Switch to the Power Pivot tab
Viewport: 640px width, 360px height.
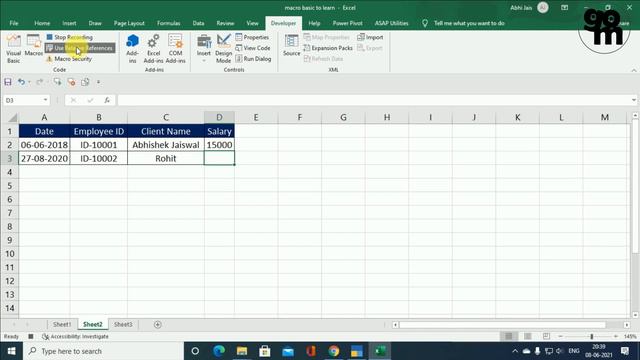[347, 23]
